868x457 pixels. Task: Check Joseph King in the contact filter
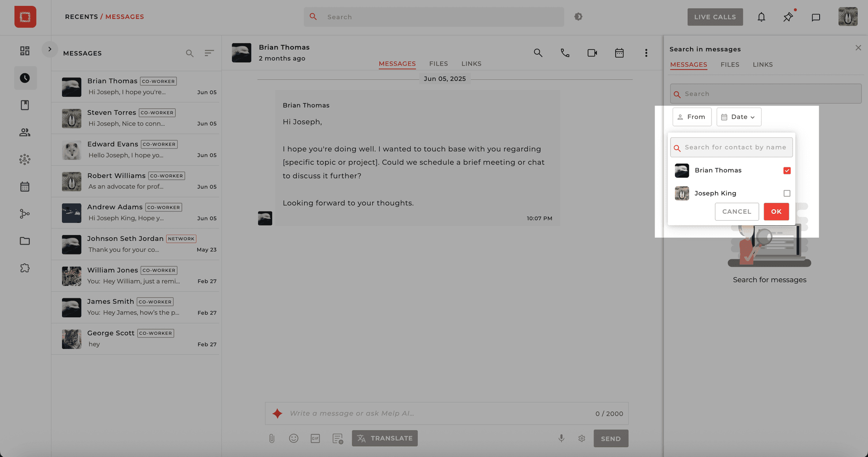pos(787,193)
